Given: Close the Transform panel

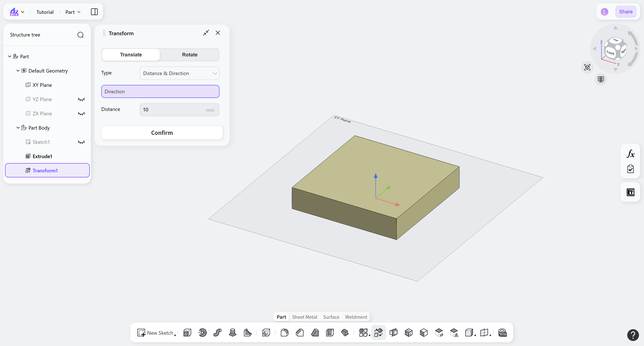Looking at the screenshot, I should tap(218, 33).
